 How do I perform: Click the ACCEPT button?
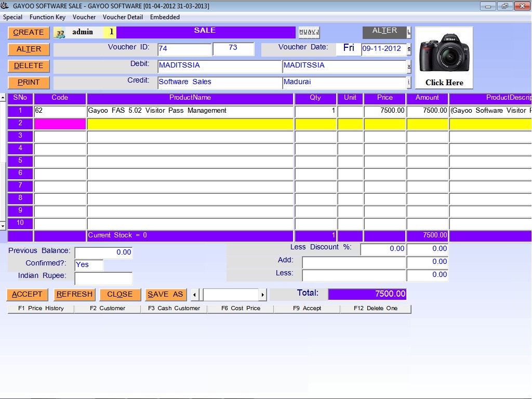click(x=27, y=295)
